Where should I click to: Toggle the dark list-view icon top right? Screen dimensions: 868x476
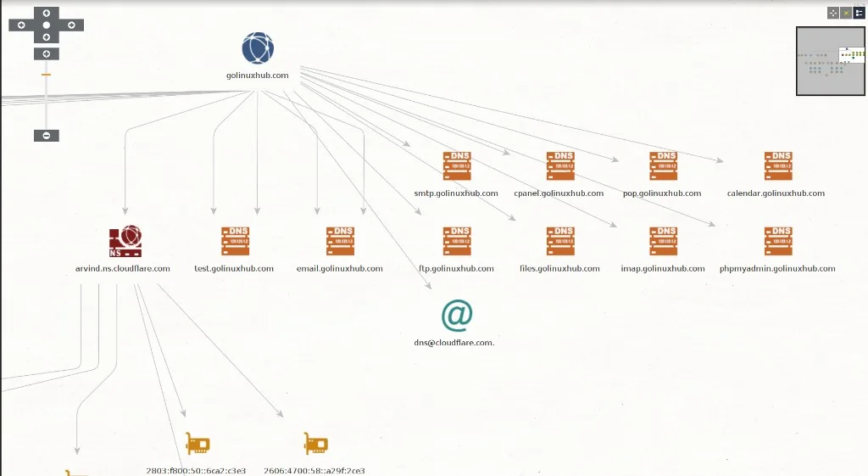point(860,13)
